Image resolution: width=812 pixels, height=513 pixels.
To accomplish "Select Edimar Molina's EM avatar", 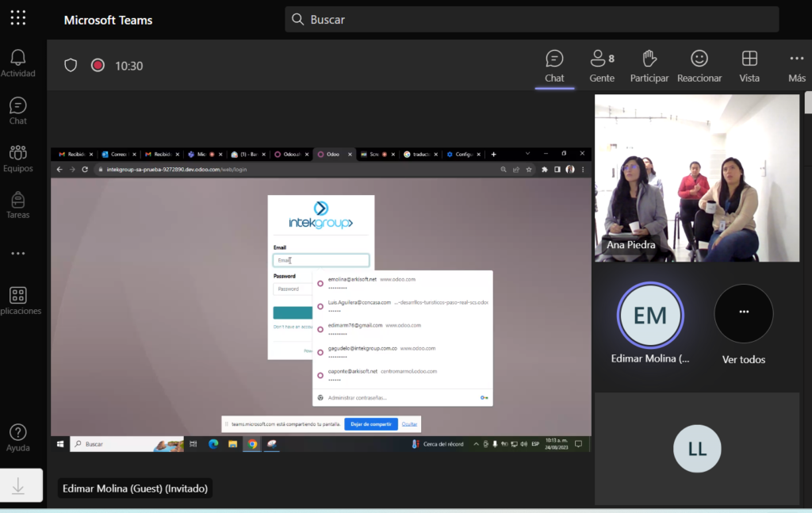I will click(650, 316).
